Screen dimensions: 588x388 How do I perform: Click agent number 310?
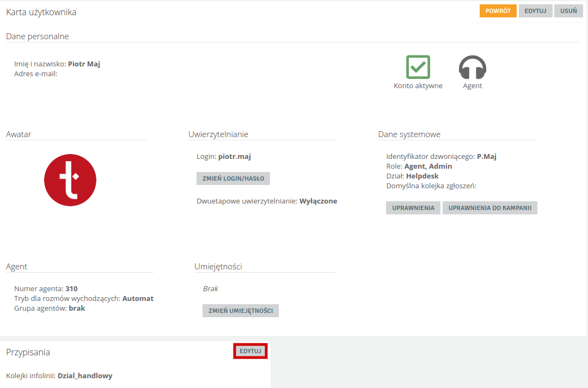[x=71, y=288]
